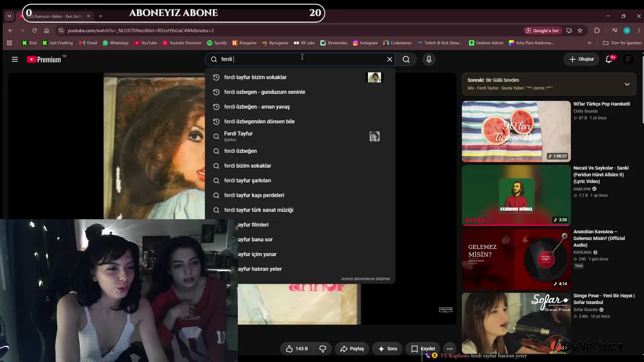Select suggestion 'ferdi özbeğen - aman yavaş'
Viewport: 644px width, 362px height.
[300, 107]
